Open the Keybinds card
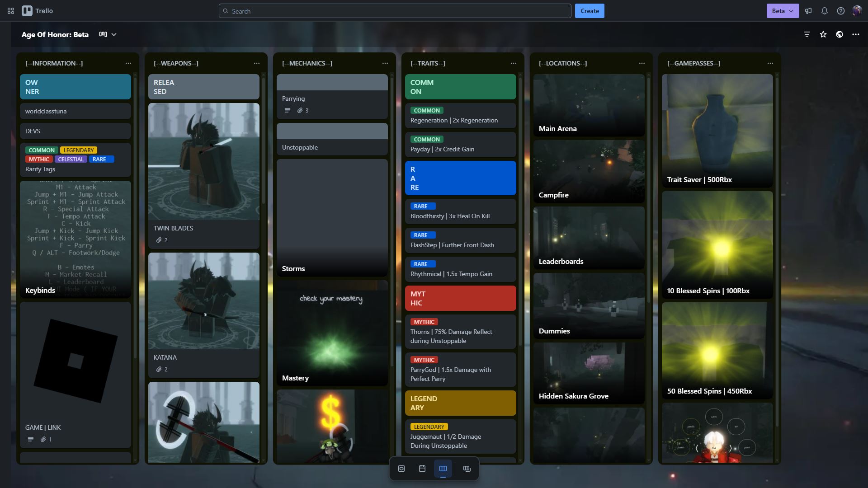 (x=75, y=239)
